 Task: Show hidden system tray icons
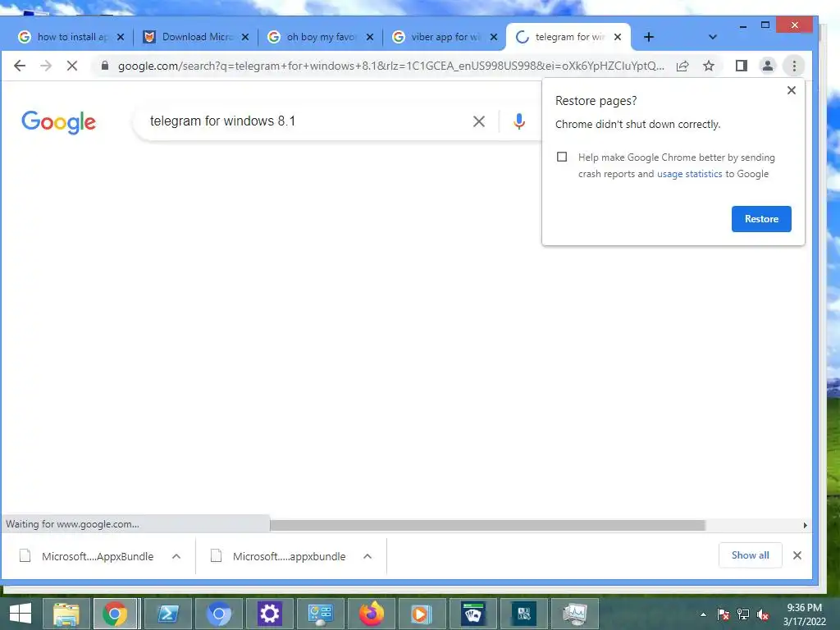(x=703, y=614)
